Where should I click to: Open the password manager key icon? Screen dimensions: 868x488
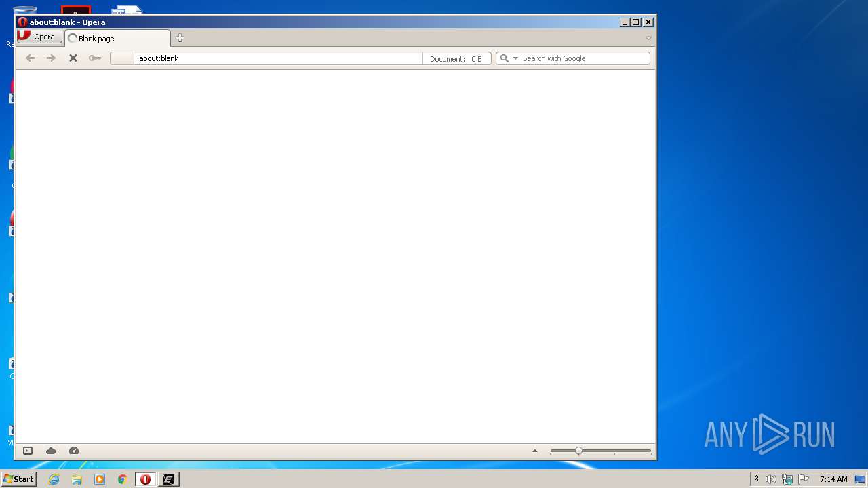tap(95, 58)
